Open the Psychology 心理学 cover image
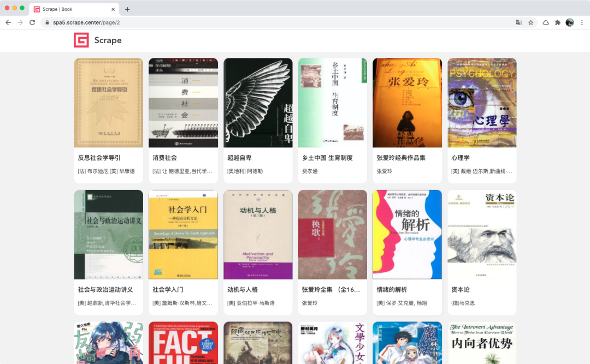 (482, 103)
